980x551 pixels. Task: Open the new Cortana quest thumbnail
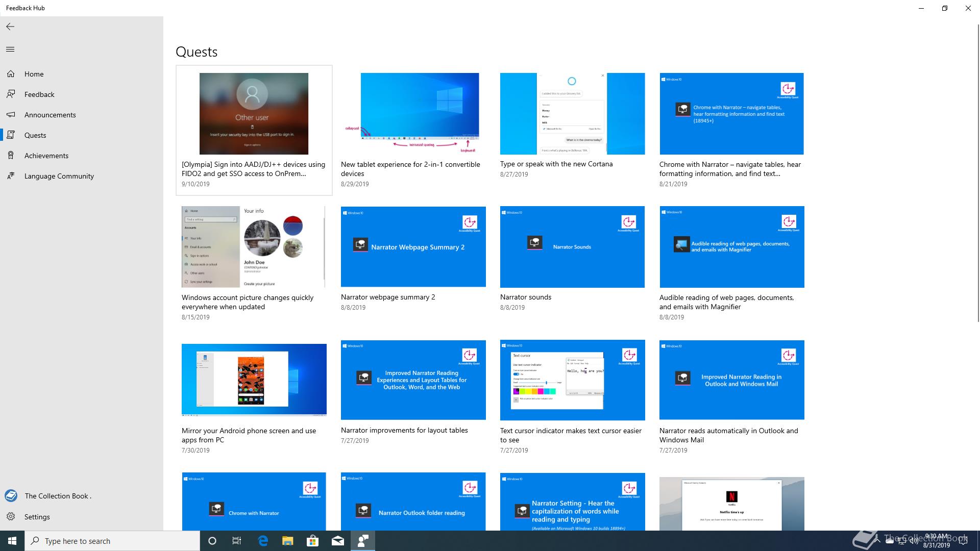572,114
